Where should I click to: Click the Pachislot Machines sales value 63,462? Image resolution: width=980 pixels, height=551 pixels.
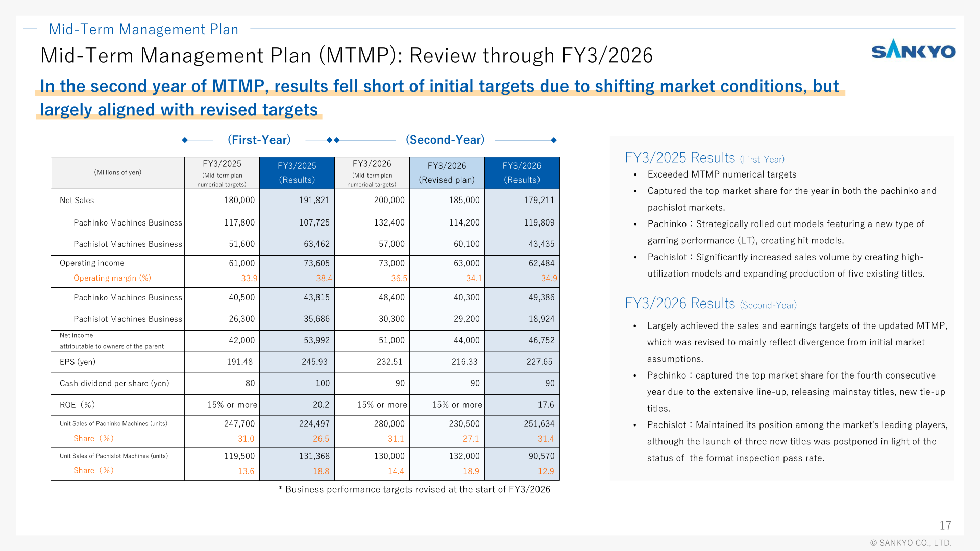317,244
